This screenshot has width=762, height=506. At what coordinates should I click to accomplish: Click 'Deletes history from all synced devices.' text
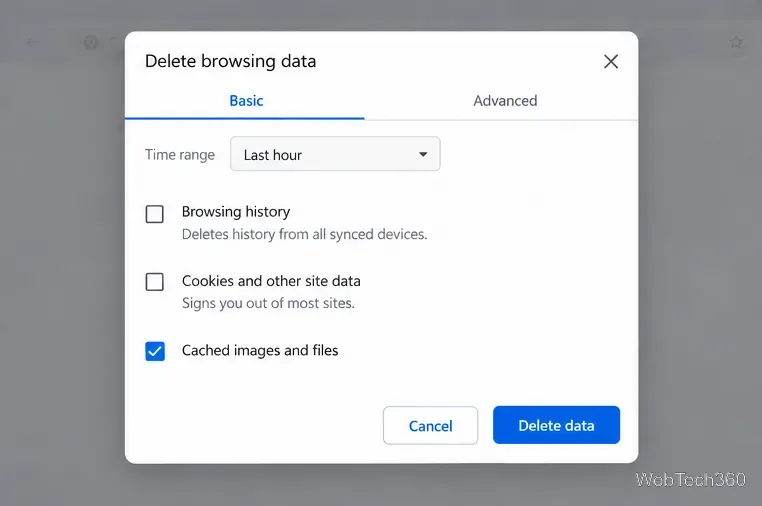pos(304,234)
